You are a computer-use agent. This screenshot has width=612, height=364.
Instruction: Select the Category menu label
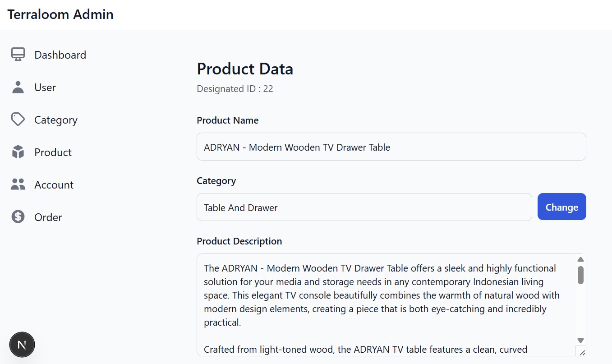(x=56, y=120)
